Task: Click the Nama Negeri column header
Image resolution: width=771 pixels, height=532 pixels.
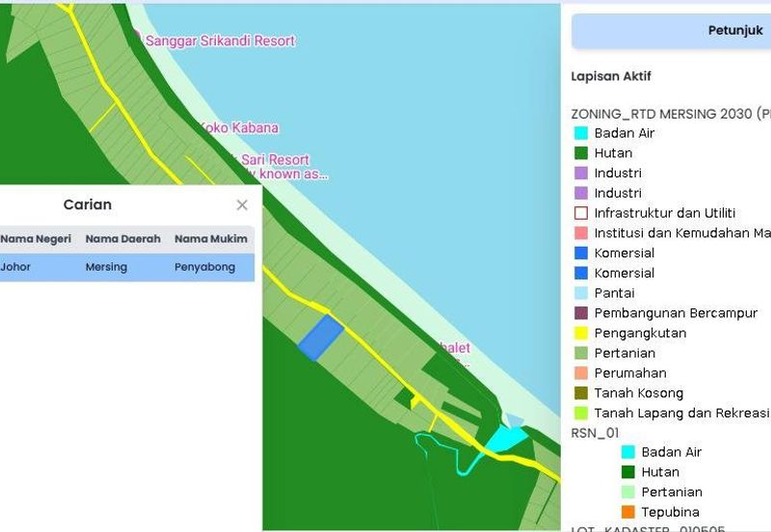Action: [x=36, y=239]
